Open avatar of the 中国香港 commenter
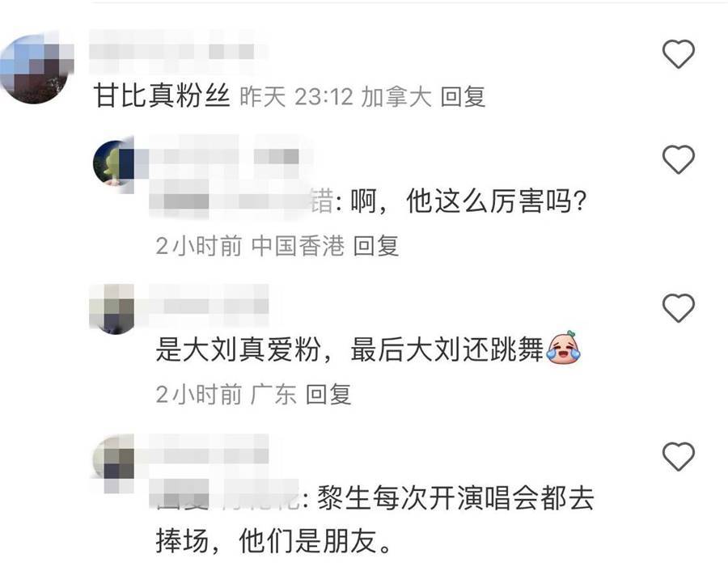 pos(115,163)
